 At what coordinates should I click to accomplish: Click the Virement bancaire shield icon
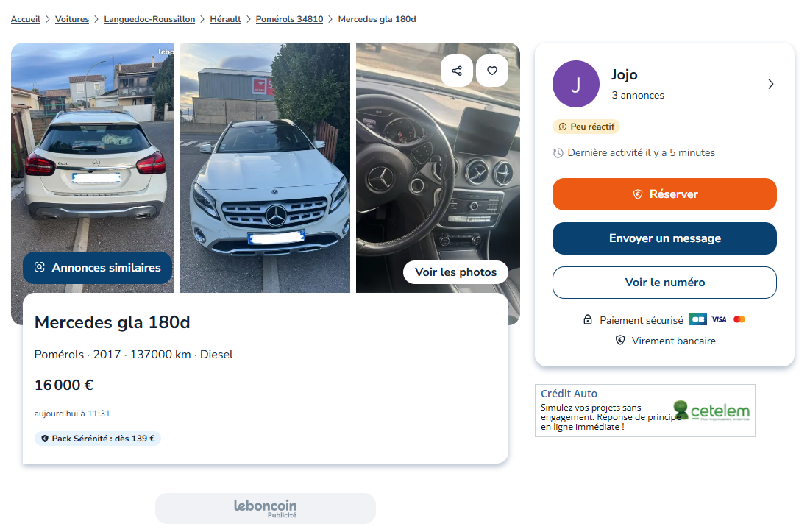coord(620,341)
